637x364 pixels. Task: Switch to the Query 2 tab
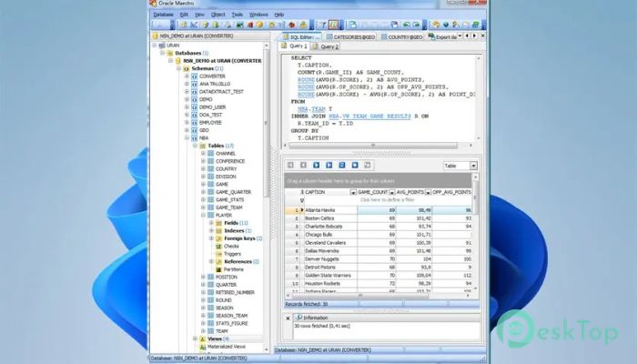(x=326, y=46)
